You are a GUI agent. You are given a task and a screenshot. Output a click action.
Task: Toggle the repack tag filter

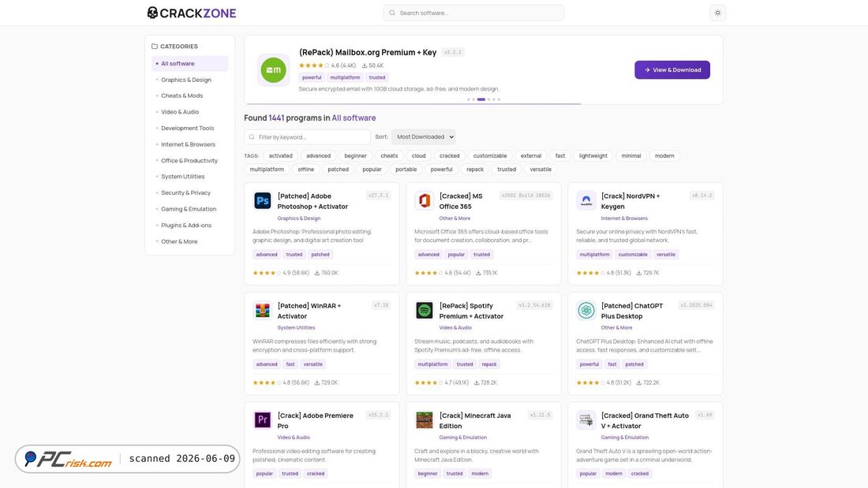tap(475, 169)
